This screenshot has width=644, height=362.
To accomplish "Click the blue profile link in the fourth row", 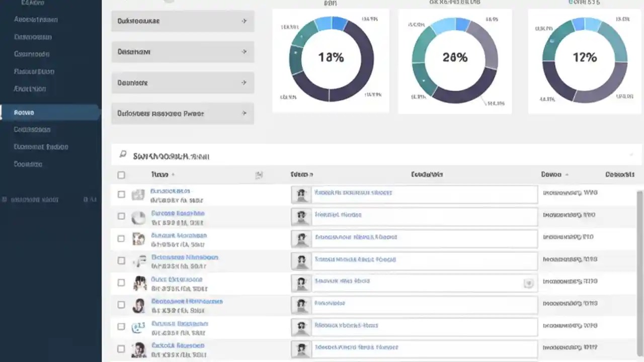I will coord(185,257).
